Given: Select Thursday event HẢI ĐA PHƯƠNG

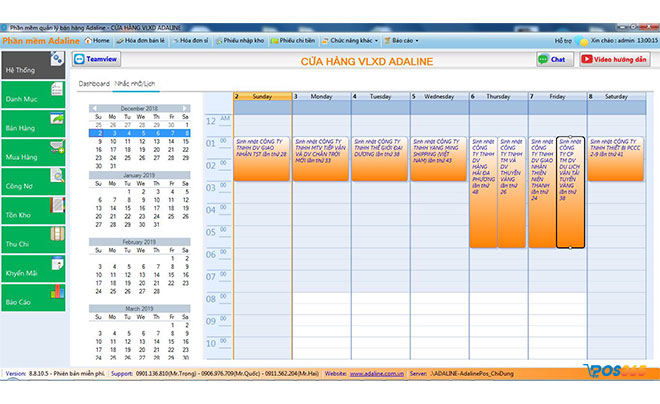Looking at the screenshot, I should [483, 192].
